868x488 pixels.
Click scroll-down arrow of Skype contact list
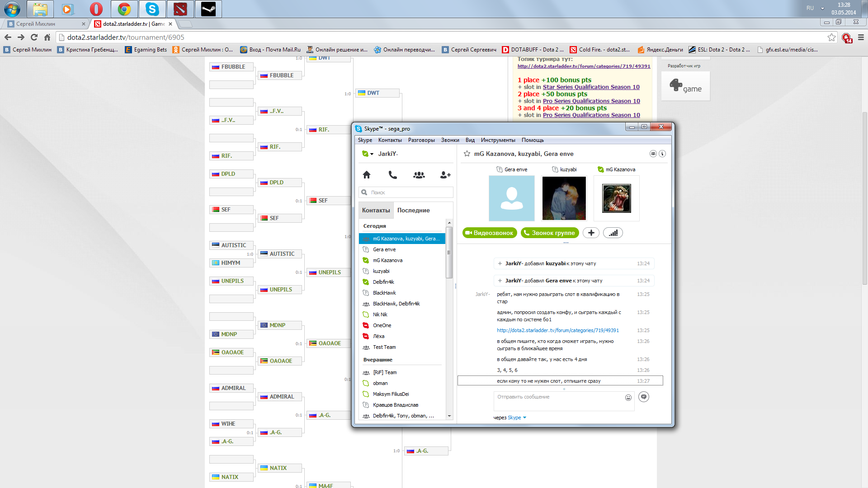point(449,416)
